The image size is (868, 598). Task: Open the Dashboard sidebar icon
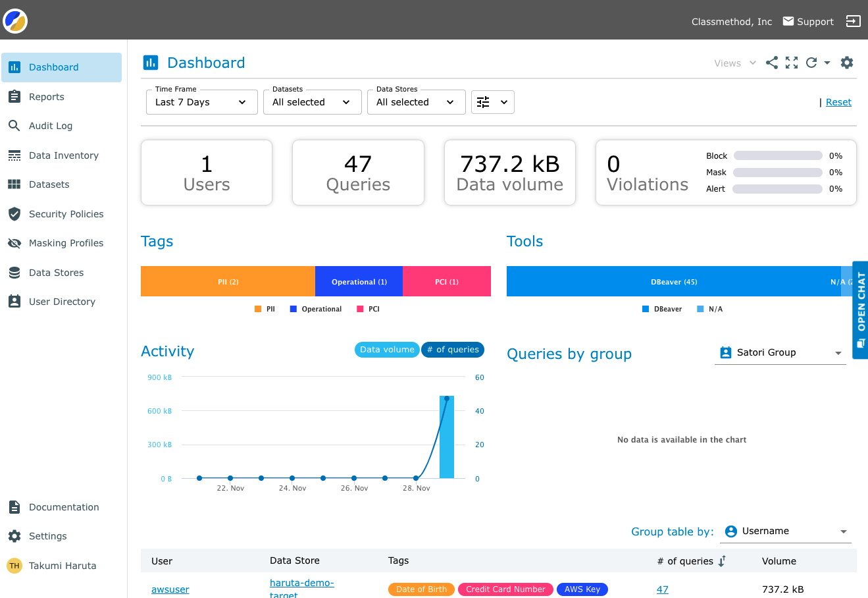coord(14,67)
